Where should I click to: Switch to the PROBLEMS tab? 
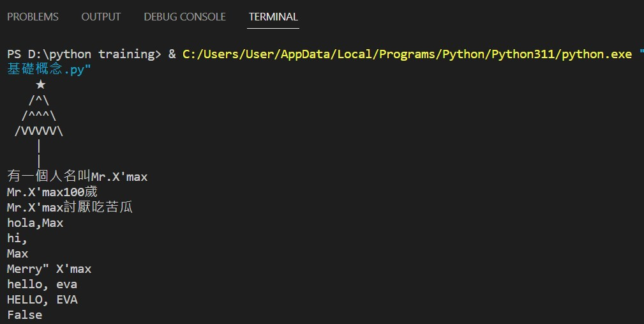33,17
